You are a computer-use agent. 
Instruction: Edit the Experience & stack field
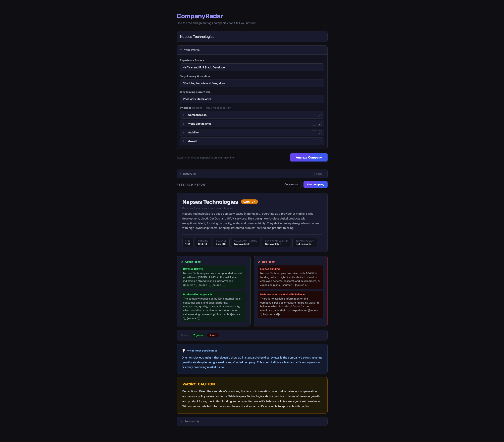click(x=252, y=68)
